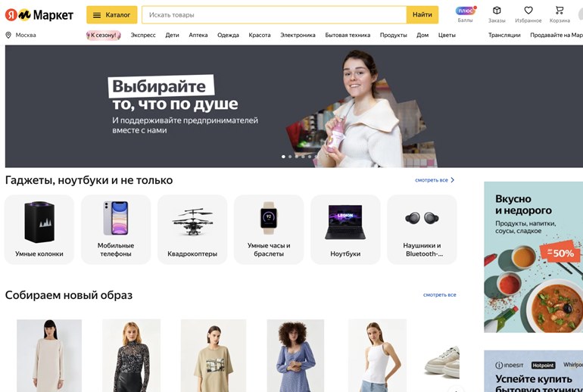Expand gadgets section via смотреть все chevron
The width and height of the screenshot is (583, 392).
coord(453,180)
